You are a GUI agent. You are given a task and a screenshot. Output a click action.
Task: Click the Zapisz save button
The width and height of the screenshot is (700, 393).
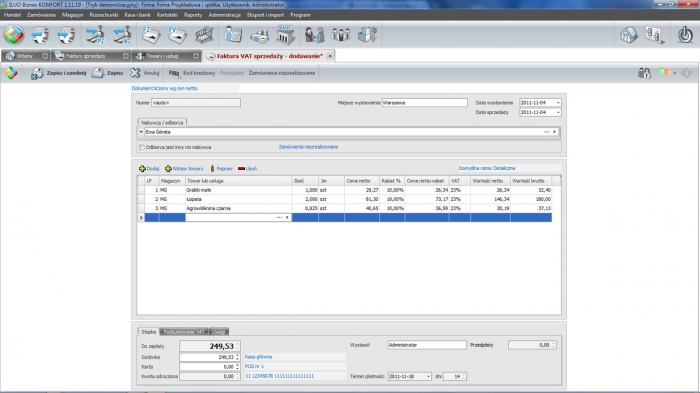coord(108,73)
